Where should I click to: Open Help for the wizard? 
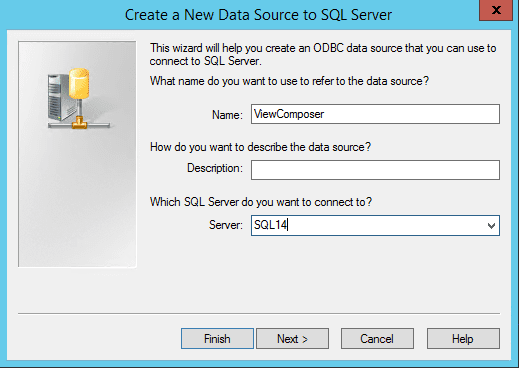pos(463,339)
